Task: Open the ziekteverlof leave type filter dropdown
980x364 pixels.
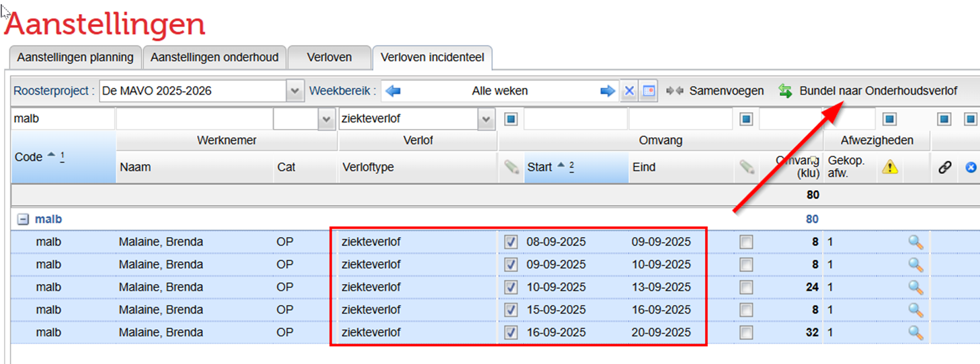Action: (x=487, y=119)
